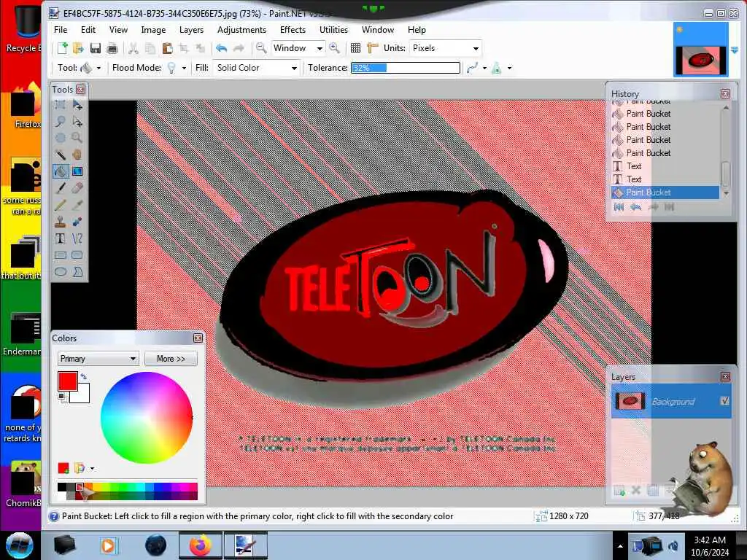Click the Zoom Out magnifier icon
The width and height of the screenshot is (747, 560).
pyautogui.click(x=261, y=48)
